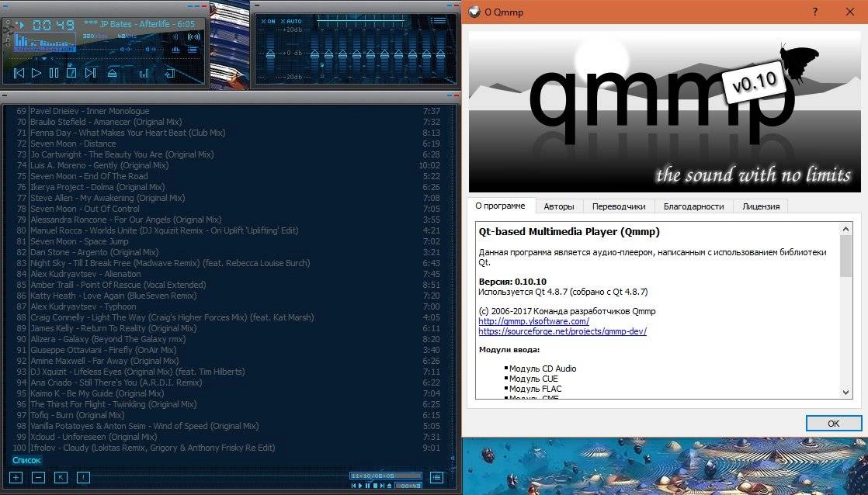The width and height of the screenshot is (868, 495).
Task: Start playback with the main Play button
Action: (36, 73)
